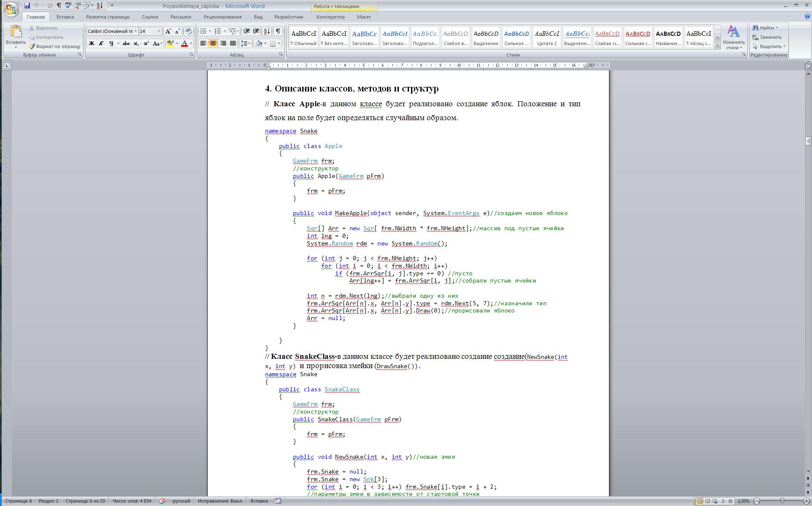Click the Grow Font icon

168,31
